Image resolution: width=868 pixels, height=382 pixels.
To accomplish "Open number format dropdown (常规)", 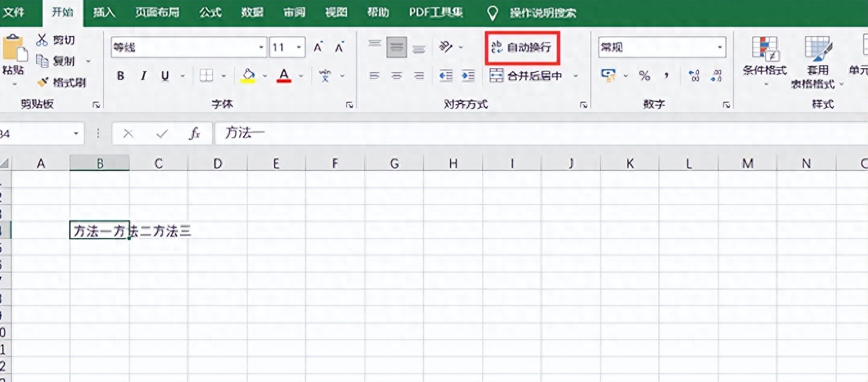I will click(x=720, y=47).
